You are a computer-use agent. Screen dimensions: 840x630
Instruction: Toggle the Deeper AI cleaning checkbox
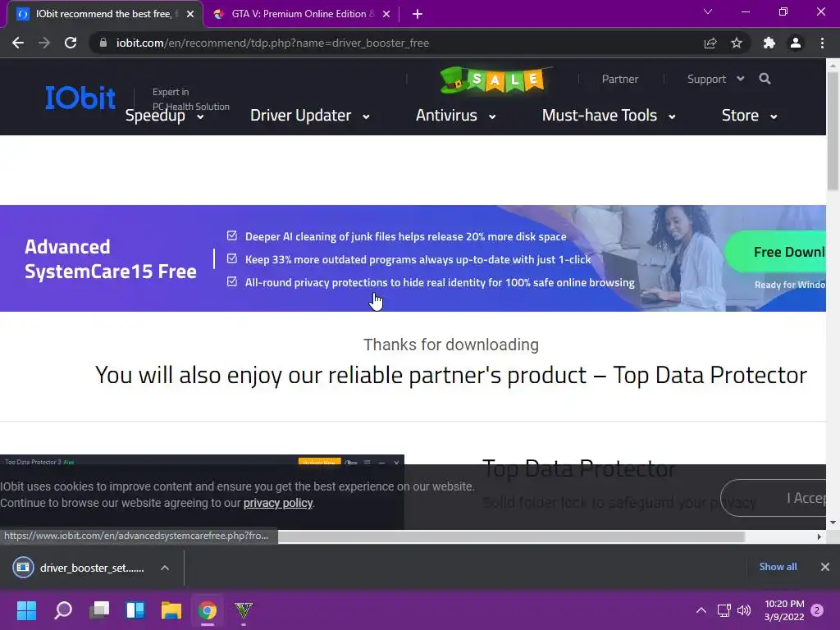tap(232, 235)
